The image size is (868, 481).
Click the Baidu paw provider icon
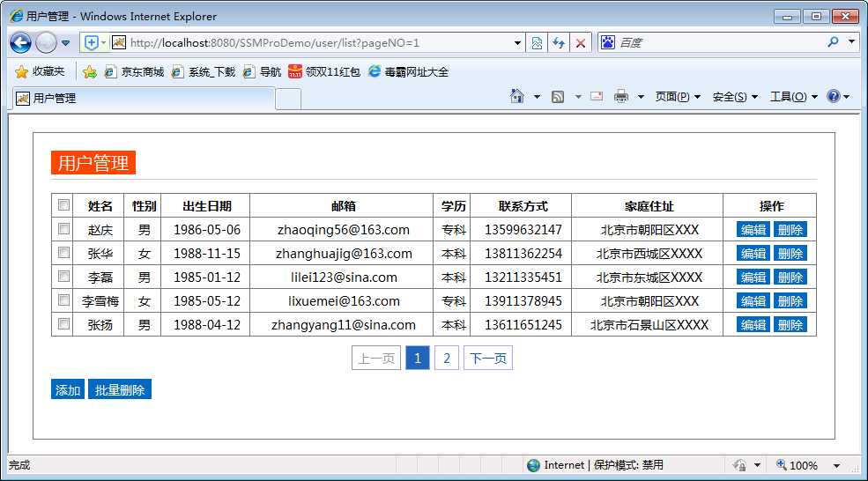pyautogui.click(x=608, y=42)
